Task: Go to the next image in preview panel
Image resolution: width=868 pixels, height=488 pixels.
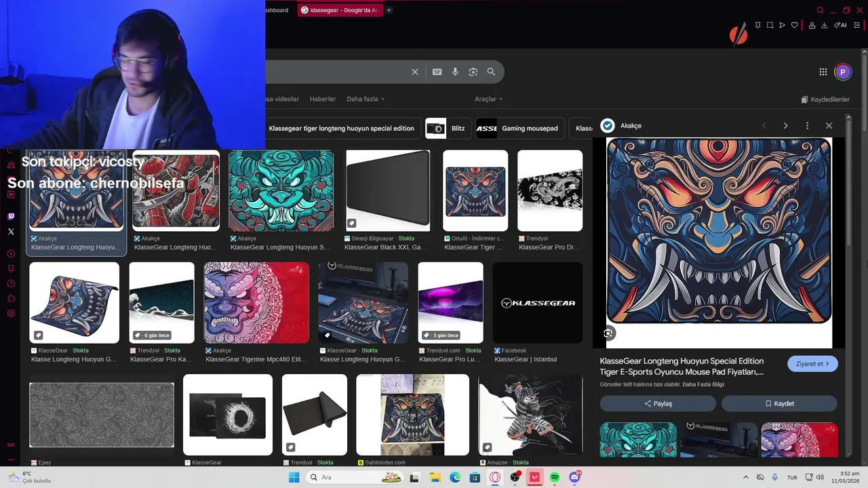Action: pos(785,125)
